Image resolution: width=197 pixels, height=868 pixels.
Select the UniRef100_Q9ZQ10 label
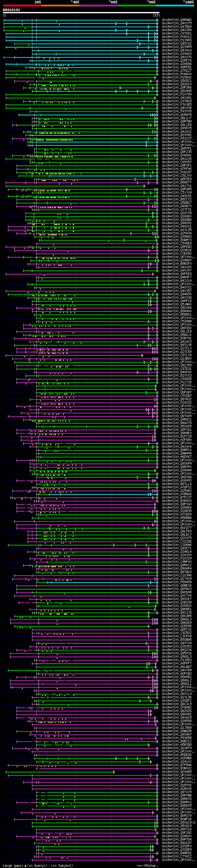point(177,84)
